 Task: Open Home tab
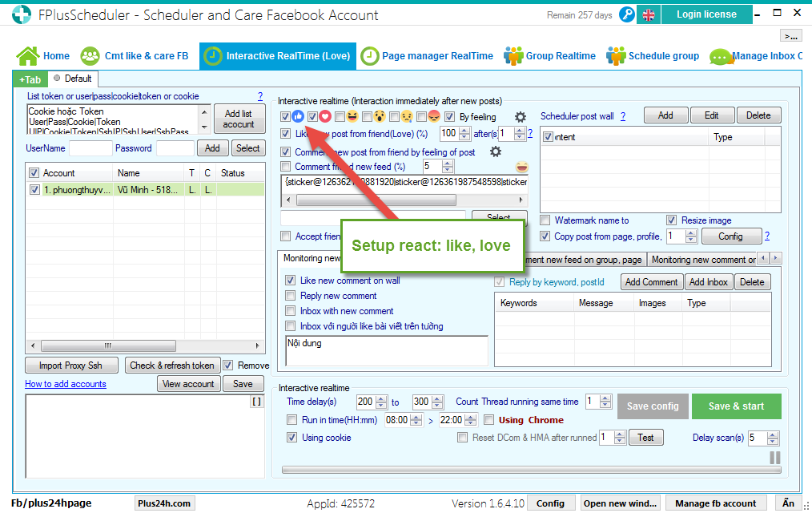(43, 56)
